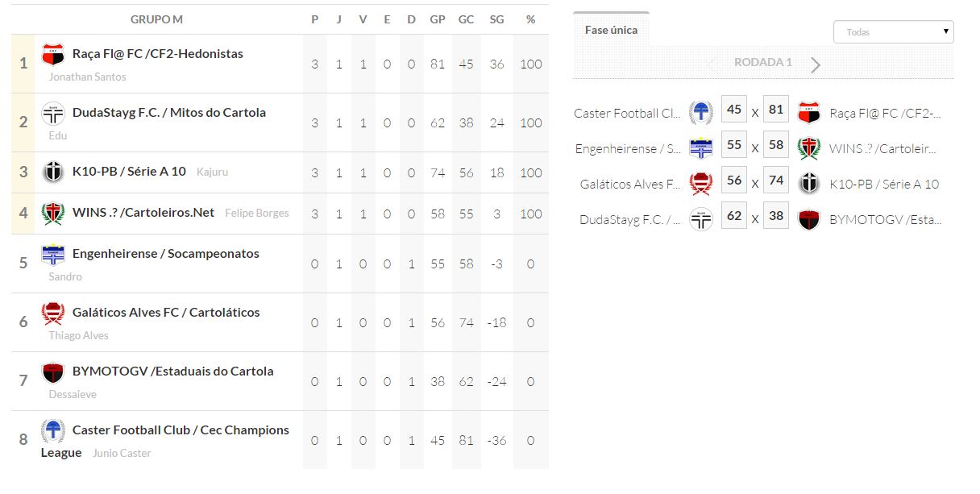Click K10-PB team crest in standings table
The height and width of the screenshot is (494, 980).
pyautogui.click(x=53, y=172)
